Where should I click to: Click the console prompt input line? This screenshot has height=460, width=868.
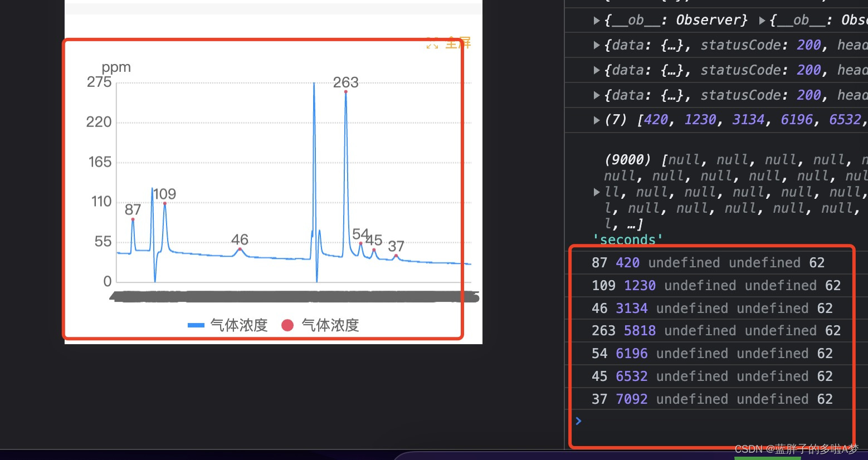(716, 421)
